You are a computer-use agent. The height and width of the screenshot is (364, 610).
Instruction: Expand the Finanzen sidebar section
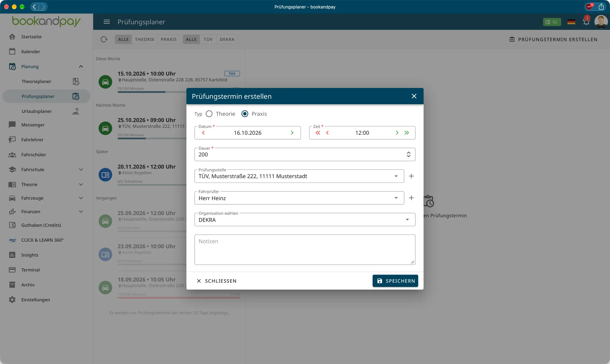tap(81, 211)
